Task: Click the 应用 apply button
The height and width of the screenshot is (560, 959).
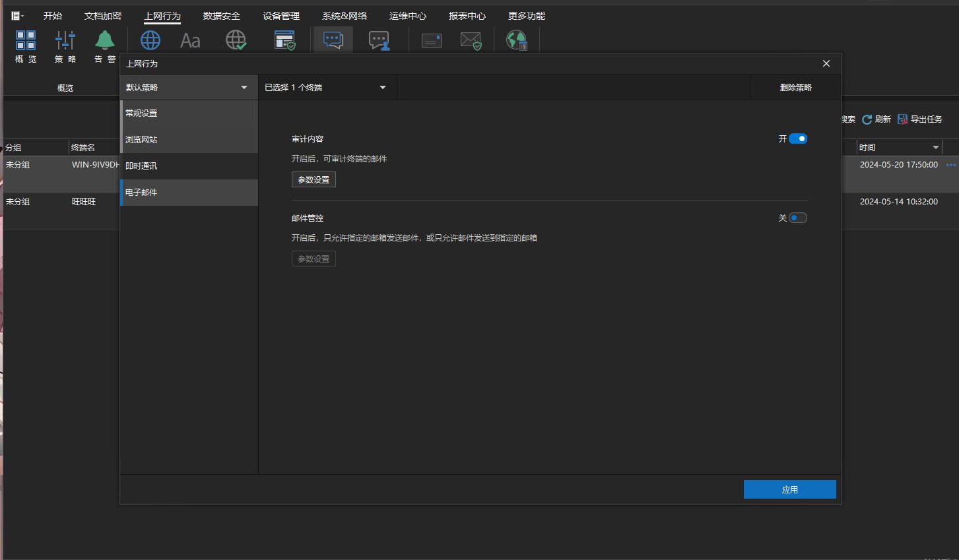Action: tap(790, 489)
